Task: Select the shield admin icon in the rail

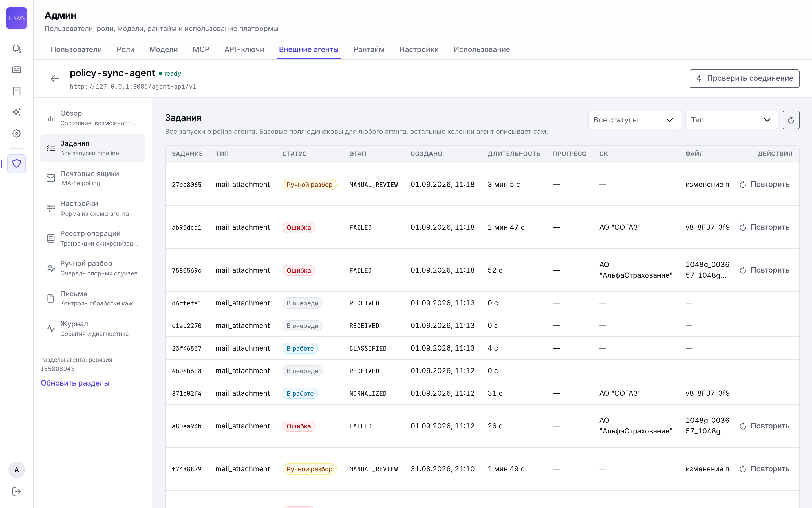Action: [16, 164]
